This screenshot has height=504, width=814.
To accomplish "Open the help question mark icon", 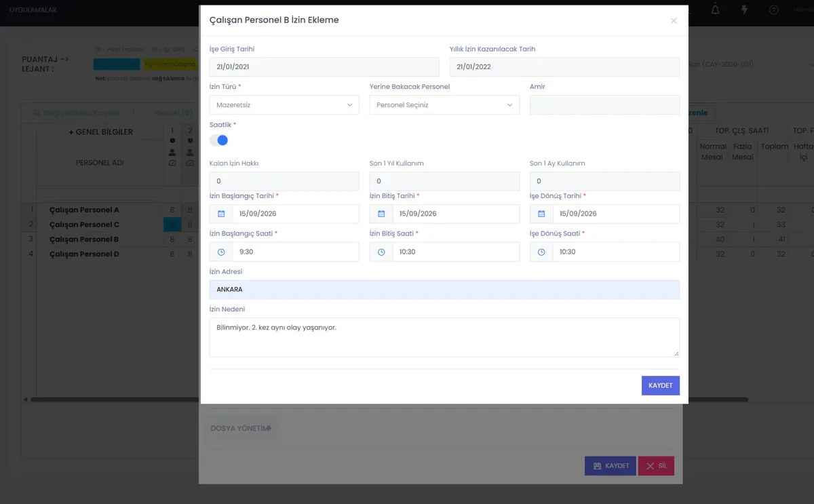I will click(x=774, y=10).
